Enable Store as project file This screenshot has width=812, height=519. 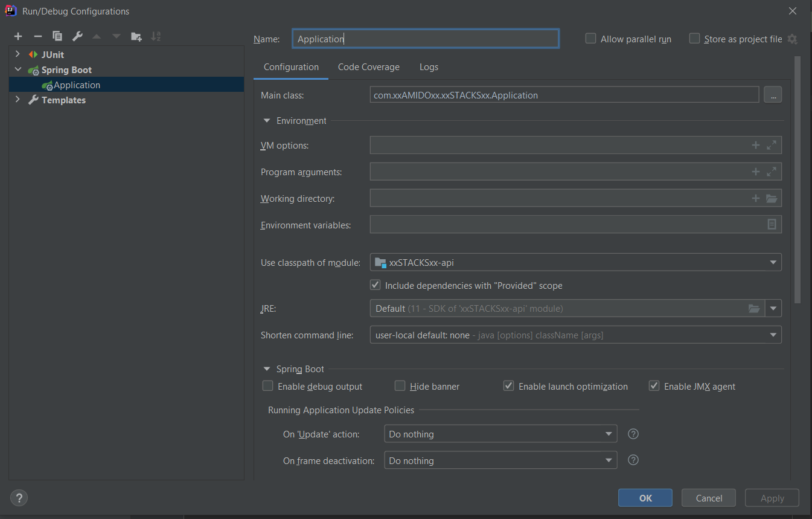694,38
